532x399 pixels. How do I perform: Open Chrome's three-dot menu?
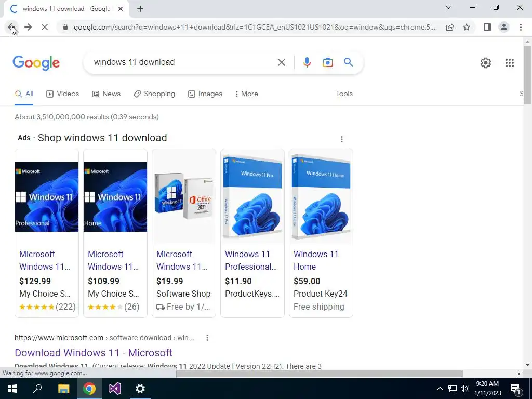(521, 27)
